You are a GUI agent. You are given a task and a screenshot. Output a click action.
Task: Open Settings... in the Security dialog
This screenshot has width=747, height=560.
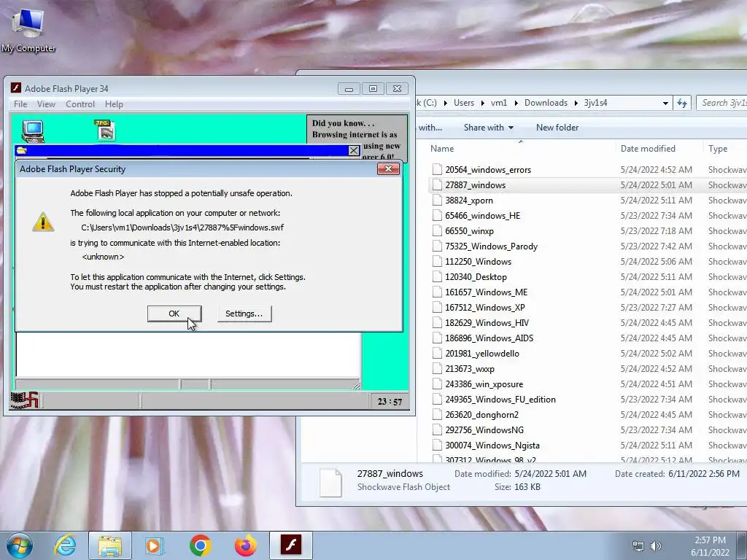click(244, 314)
